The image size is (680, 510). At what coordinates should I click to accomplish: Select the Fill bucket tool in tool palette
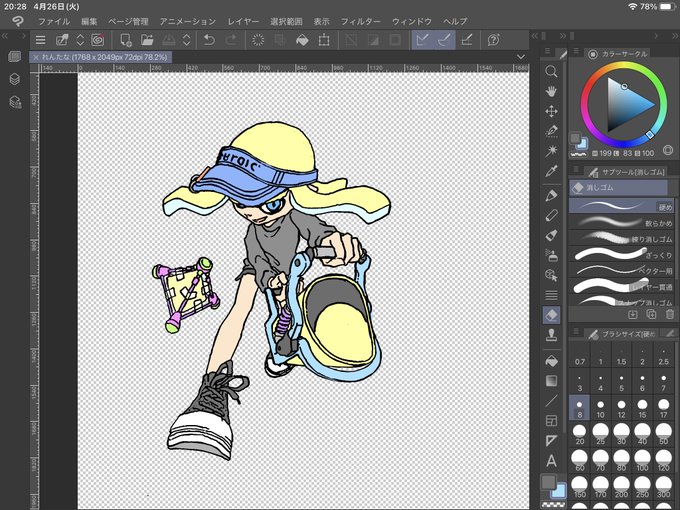[551, 361]
